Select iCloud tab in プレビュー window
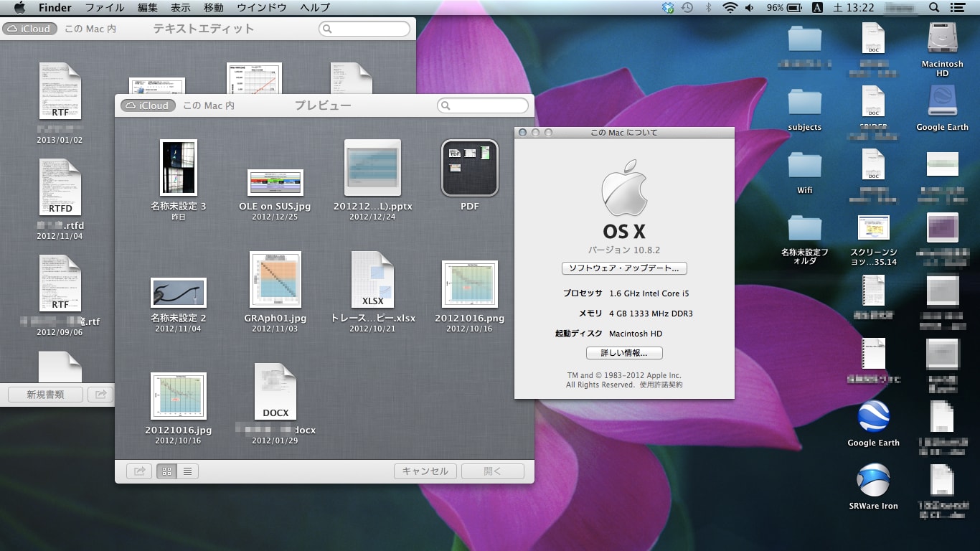Viewport: 980px width, 551px height. pyautogui.click(x=148, y=105)
